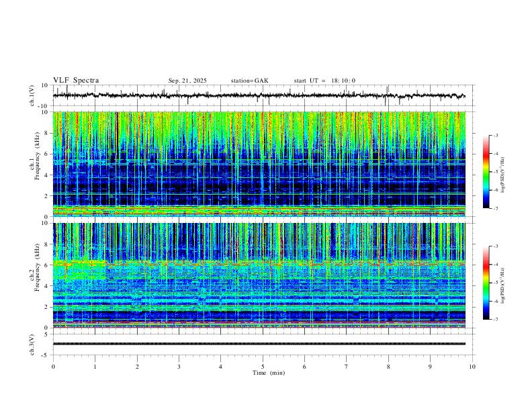Click the "8" kHz tick on ch.1 spectrogram
This screenshot has height=411, width=532.
point(46,133)
